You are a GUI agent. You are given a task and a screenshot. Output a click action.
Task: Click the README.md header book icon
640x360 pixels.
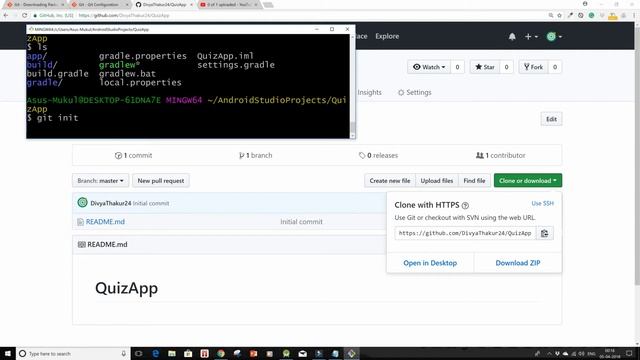[81, 244]
